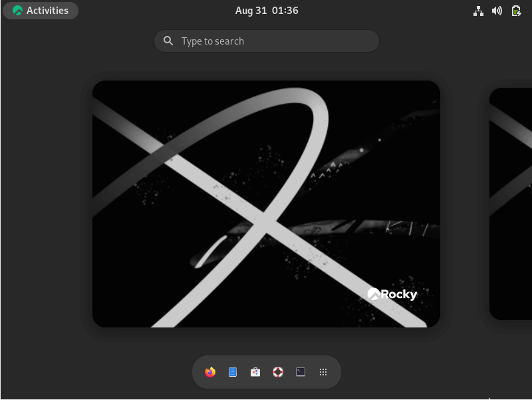Open the clock and calendar menu

(x=267, y=11)
